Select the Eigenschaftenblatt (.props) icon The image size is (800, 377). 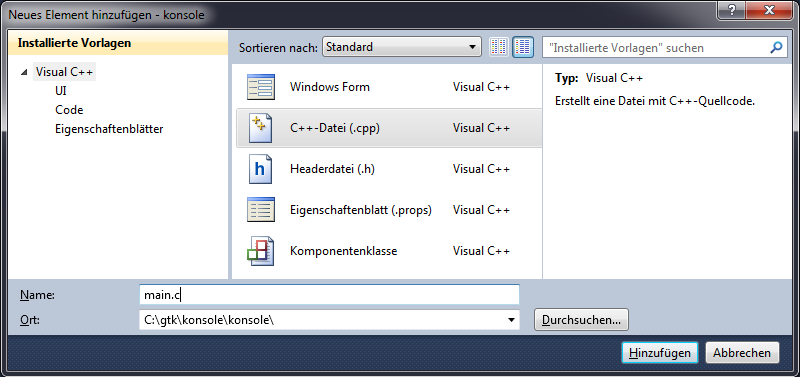pos(261,210)
